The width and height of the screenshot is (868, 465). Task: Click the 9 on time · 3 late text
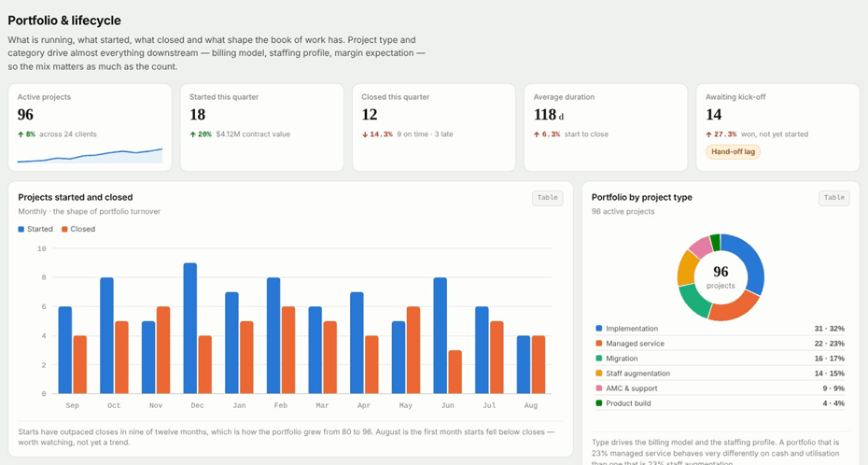point(425,134)
